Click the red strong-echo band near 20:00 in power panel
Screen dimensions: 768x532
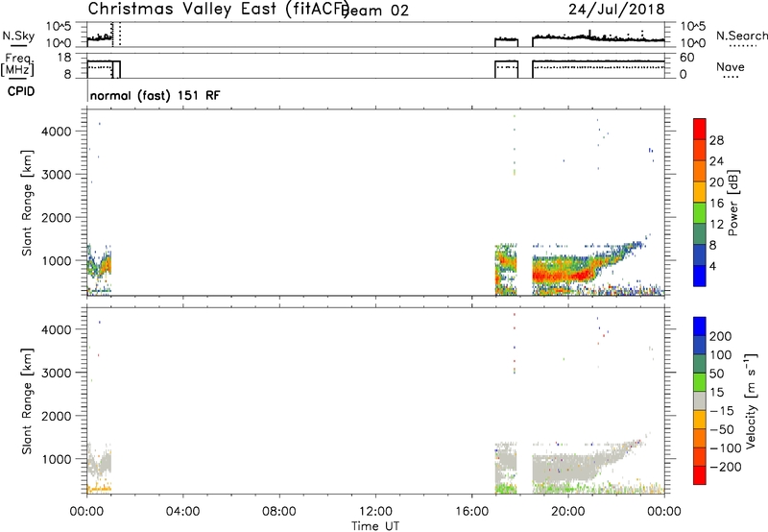tap(564, 275)
